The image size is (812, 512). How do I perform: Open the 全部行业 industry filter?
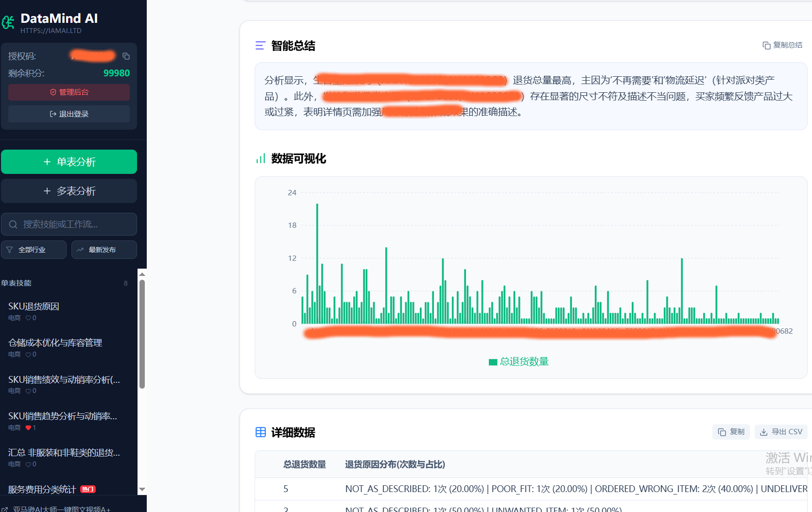[x=34, y=250]
